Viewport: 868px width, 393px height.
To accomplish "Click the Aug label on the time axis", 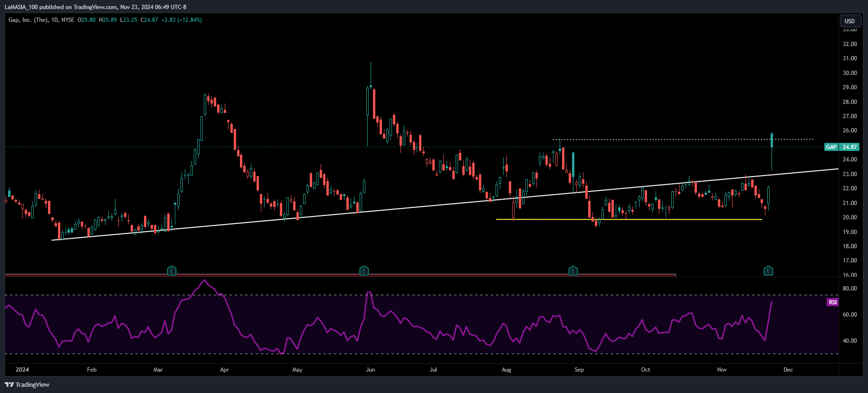I will 506,370.
